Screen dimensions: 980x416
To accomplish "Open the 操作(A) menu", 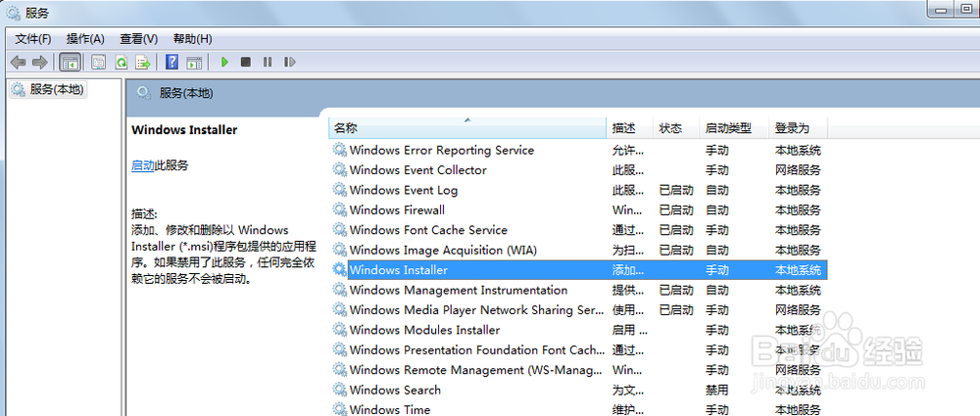I will 85,39.
